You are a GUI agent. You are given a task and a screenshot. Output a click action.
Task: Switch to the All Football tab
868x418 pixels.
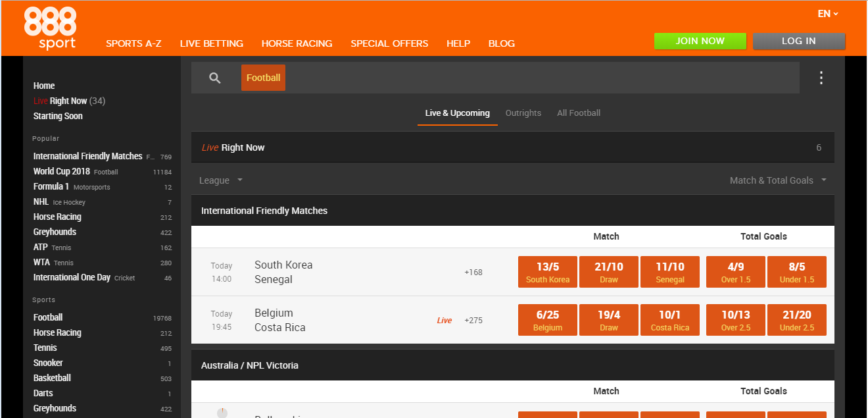point(579,113)
